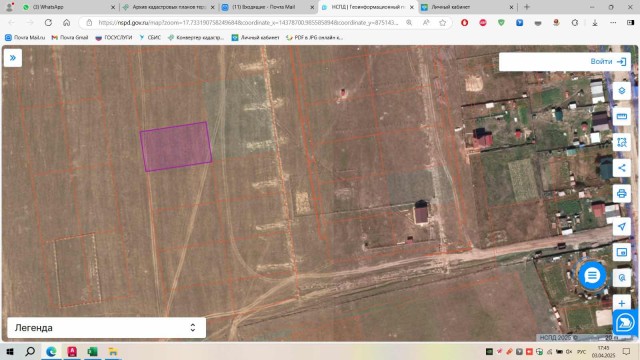Open PDF в JPG онлайн bookmark
640x360 pixels.
(x=314, y=38)
